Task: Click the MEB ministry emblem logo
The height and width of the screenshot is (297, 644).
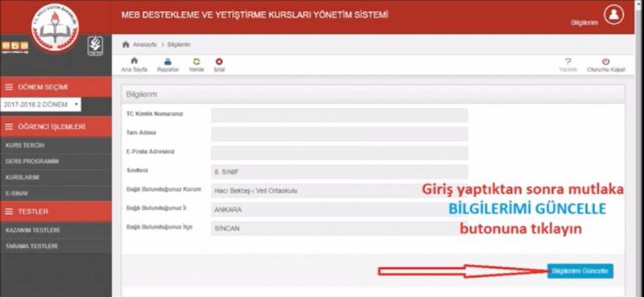Action: click(56, 27)
